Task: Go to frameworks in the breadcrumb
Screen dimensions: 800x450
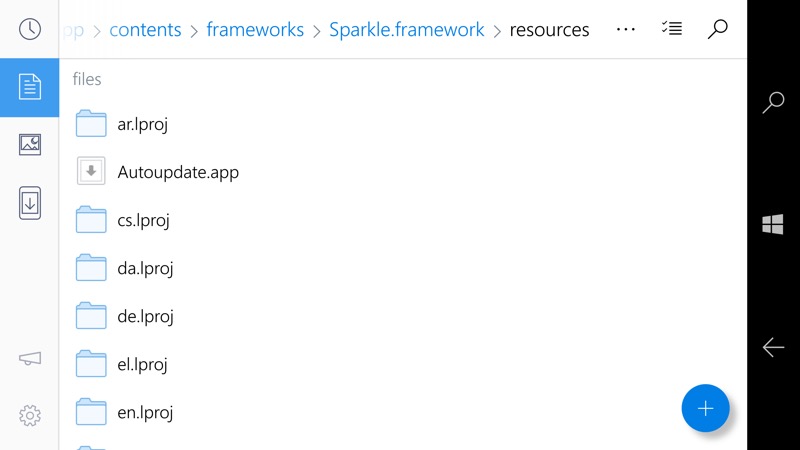Action: 255,30
